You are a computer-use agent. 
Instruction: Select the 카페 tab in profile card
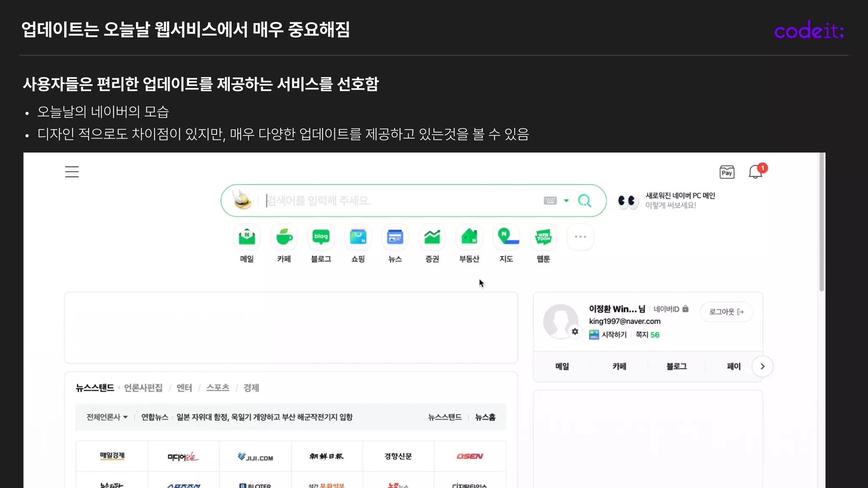(x=619, y=366)
